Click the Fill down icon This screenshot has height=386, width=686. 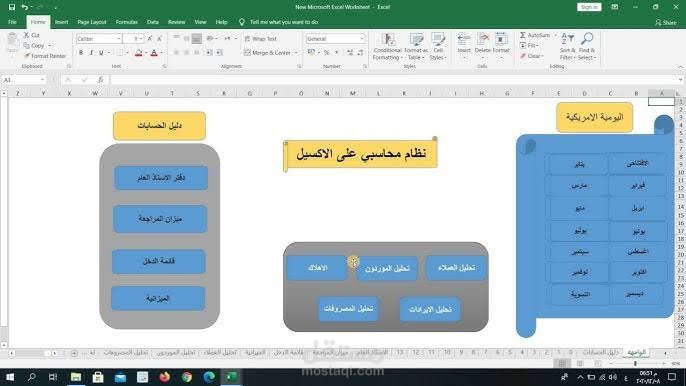523,46
